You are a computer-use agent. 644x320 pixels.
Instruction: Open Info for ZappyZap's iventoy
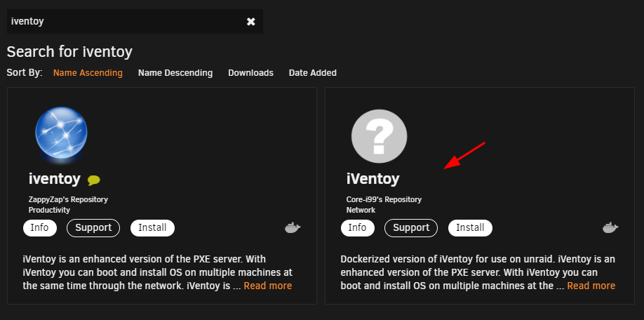[x=40, y=228]
